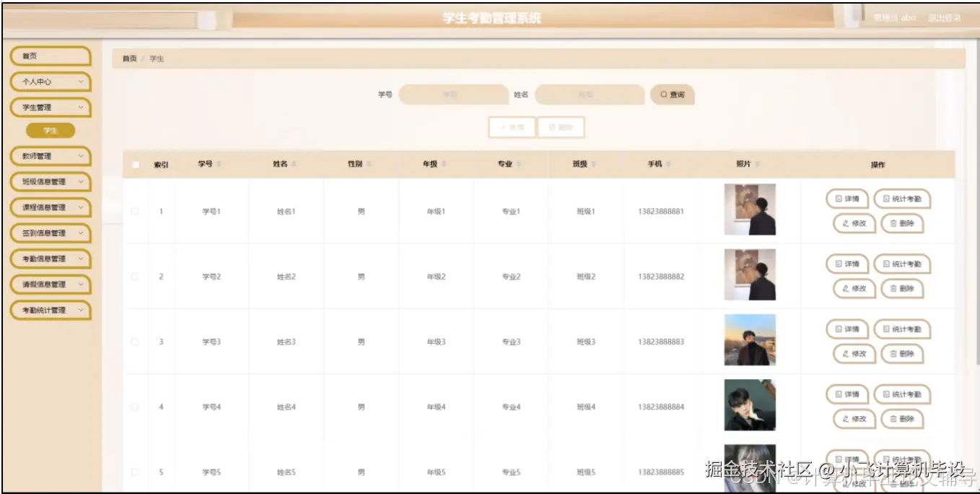The image size is (980, 494).
Task: Check the checkbox for row 学号5
Action: point(135,472)
